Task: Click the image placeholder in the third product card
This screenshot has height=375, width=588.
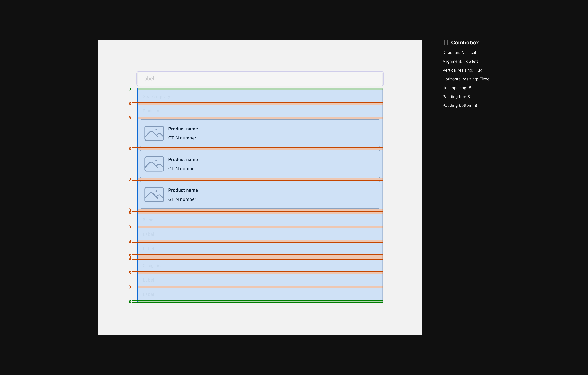Action: pyautogui.click(x=154, y=195)
